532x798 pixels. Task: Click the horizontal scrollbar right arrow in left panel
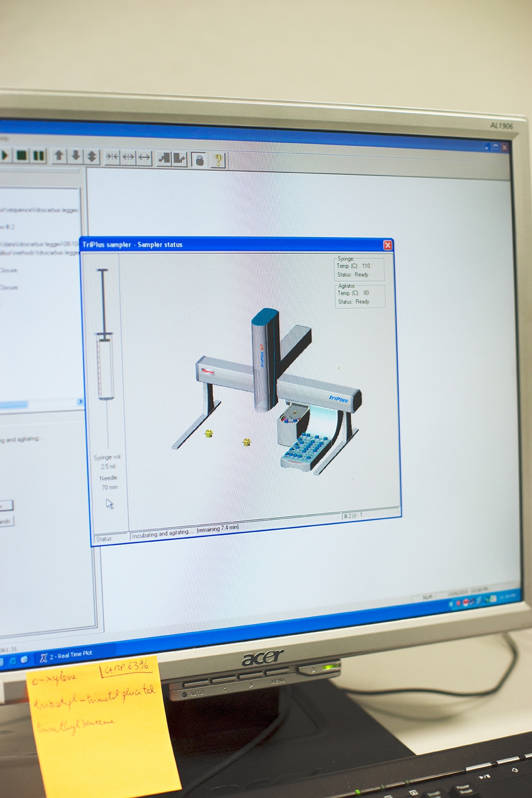point(80,402)
